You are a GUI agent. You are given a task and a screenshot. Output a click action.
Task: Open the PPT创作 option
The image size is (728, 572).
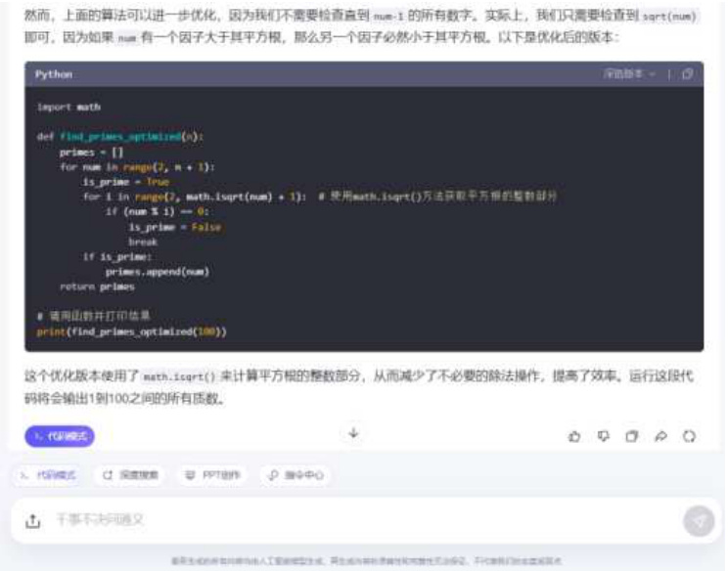click(x=212, y=475)
